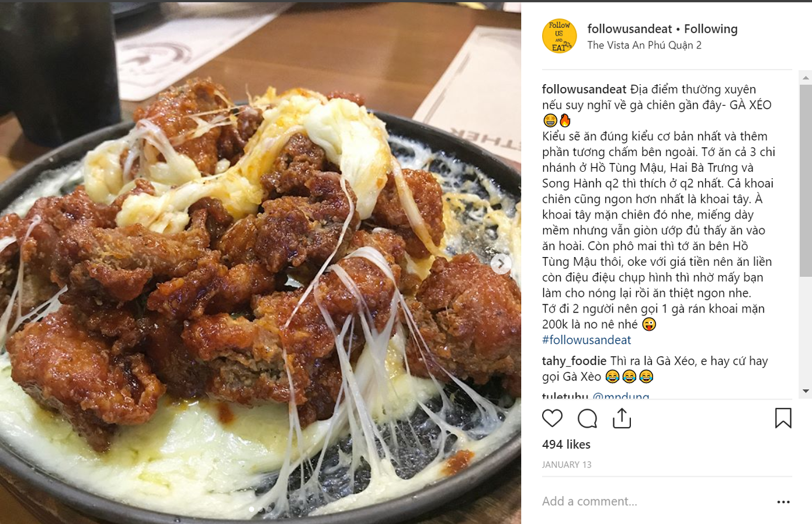Screen dimensions: 812x524
Task: Open the #followusandeat hashtag
Action: click(x=587, y=340)
